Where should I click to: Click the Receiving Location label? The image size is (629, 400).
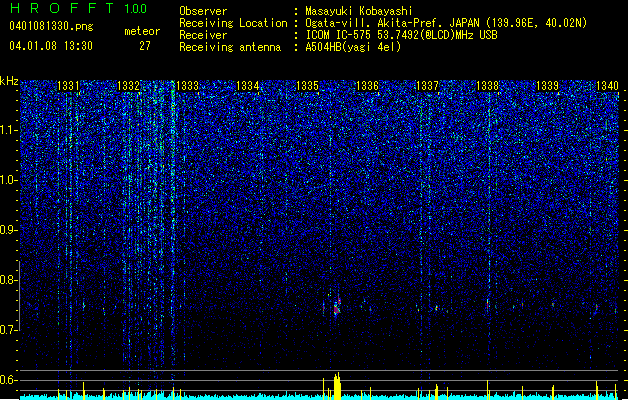(x=233, y=23)
